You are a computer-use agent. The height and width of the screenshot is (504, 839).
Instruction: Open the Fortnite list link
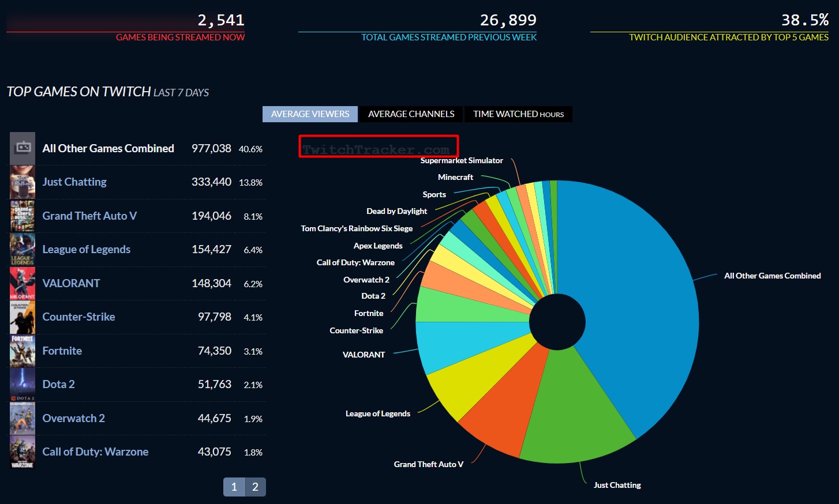(x=62, y=351)
